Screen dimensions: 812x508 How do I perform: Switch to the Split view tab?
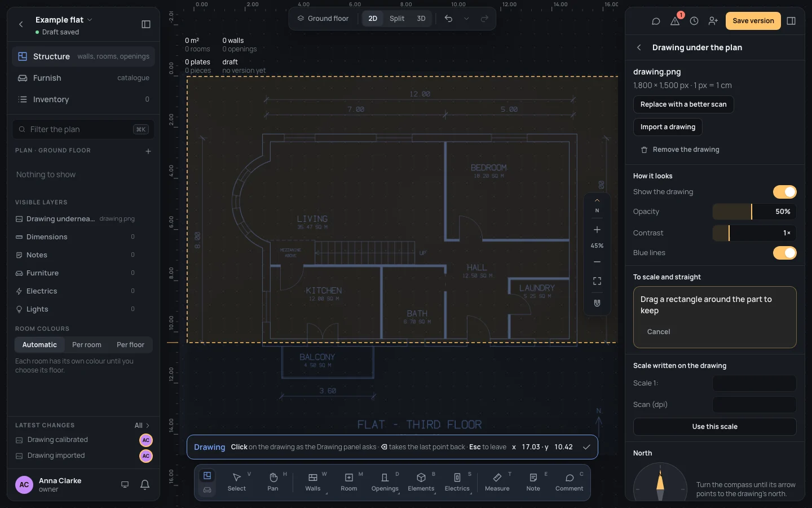click(x=397, y=19)
